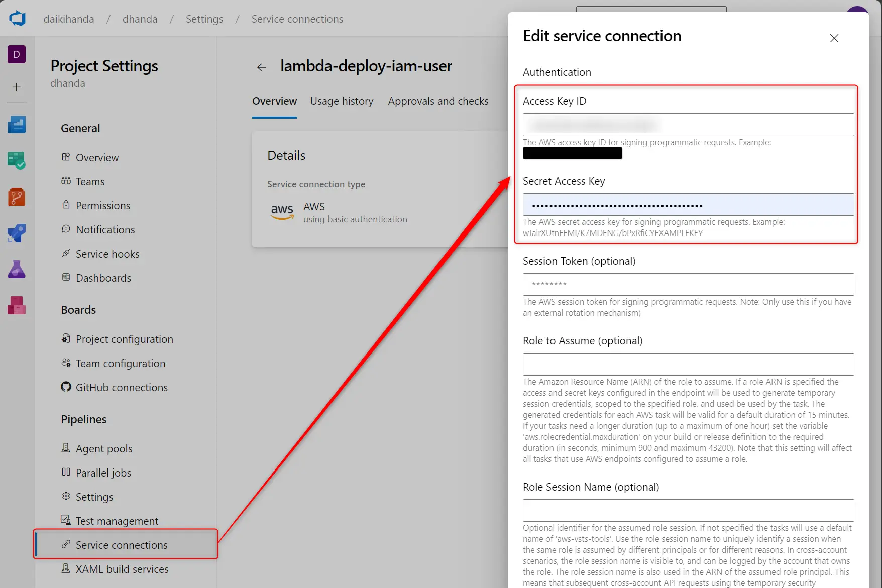Click the Permissions lock icon
Screen dimensions: 882x588
tap(66, 205)
